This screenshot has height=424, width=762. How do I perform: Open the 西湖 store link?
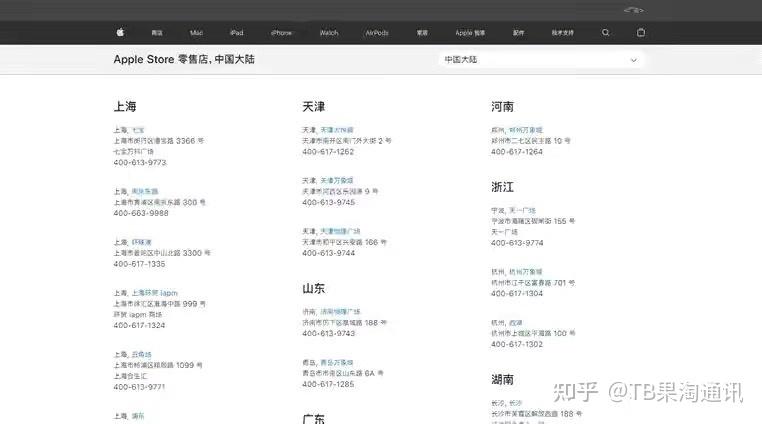[x=516, y=322]
